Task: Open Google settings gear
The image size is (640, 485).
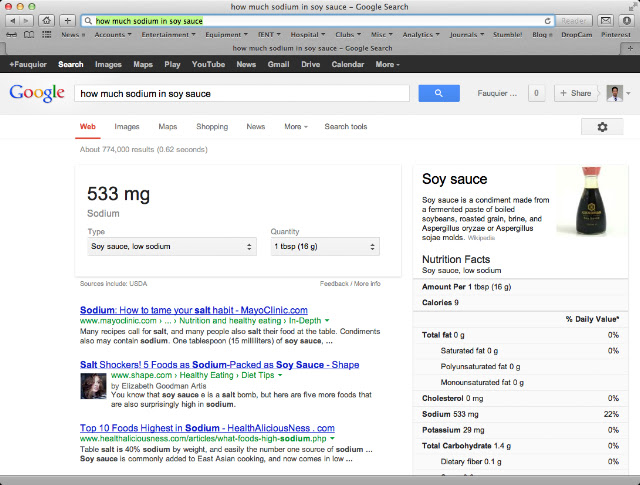Action: point(602,127)
